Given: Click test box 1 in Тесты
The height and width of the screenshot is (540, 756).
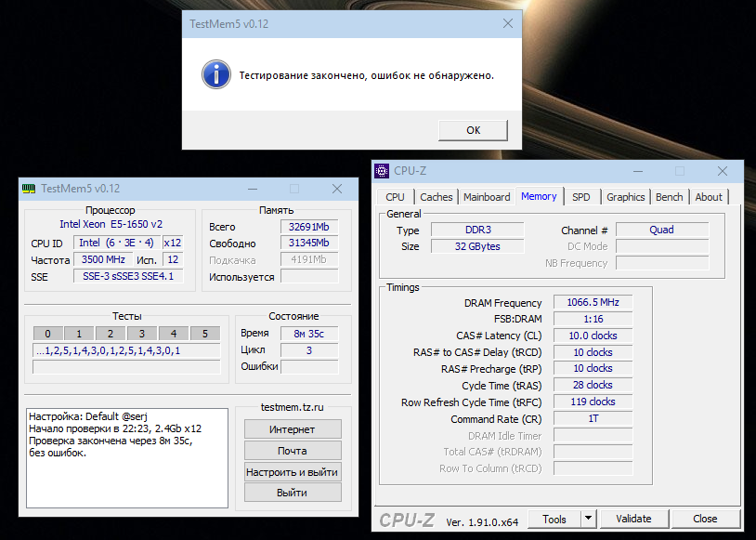Looking at the screenshot, I should click(79, 334).
